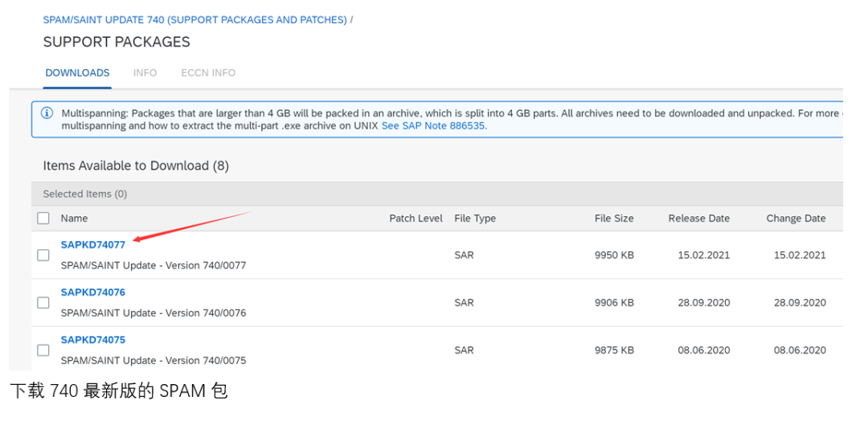
Task: Click the File Type column header
Action: (x=475, y=218)
